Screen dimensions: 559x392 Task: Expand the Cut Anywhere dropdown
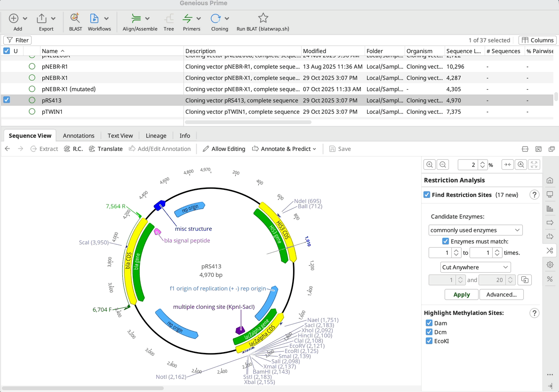(476, 267)
